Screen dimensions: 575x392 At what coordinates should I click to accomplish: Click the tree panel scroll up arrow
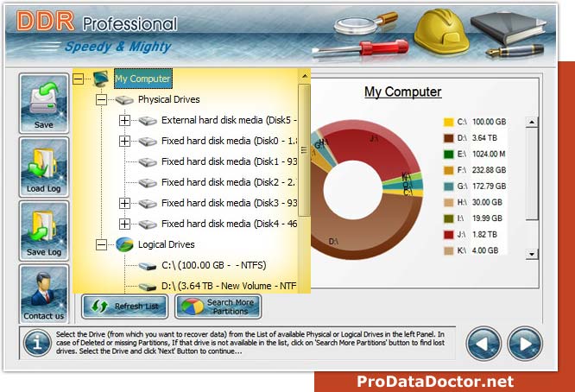(305, 76)
